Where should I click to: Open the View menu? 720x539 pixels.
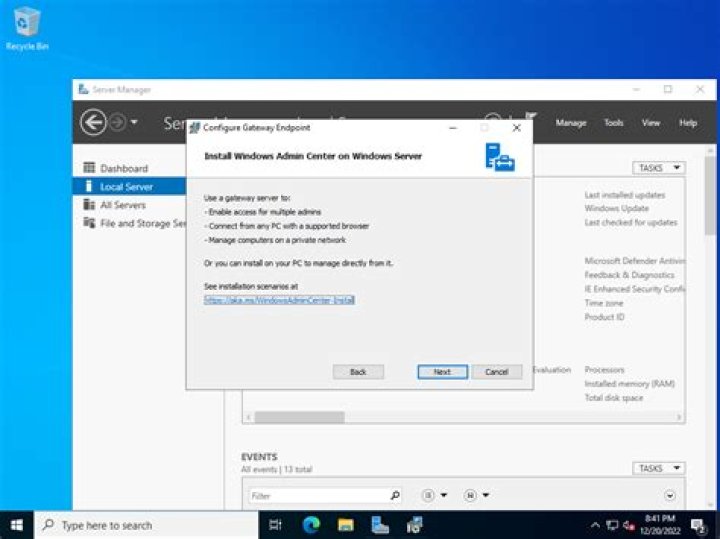tap(651, 123)
